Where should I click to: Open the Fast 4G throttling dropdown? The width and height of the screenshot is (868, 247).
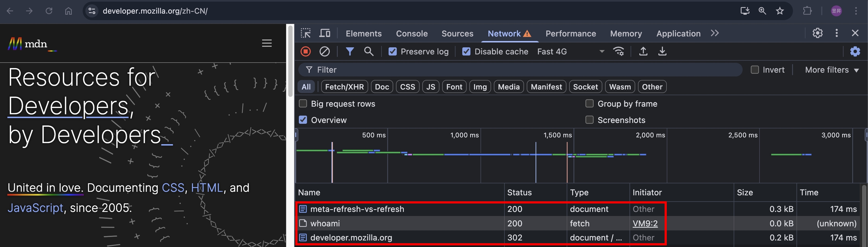571,52
